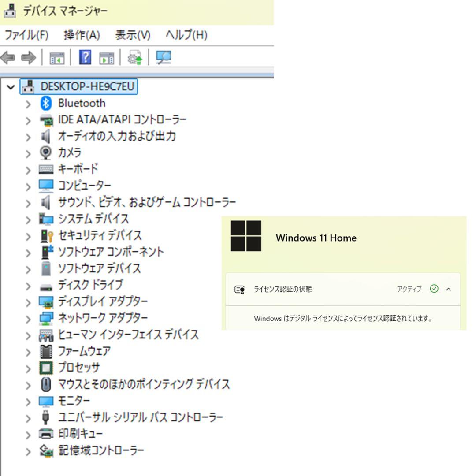Image resolution: width=476 pixels, height=476 pixels.
Task: Select the Bluetooth device category icon
Action: pyautogui.click(x=45, y=103)
